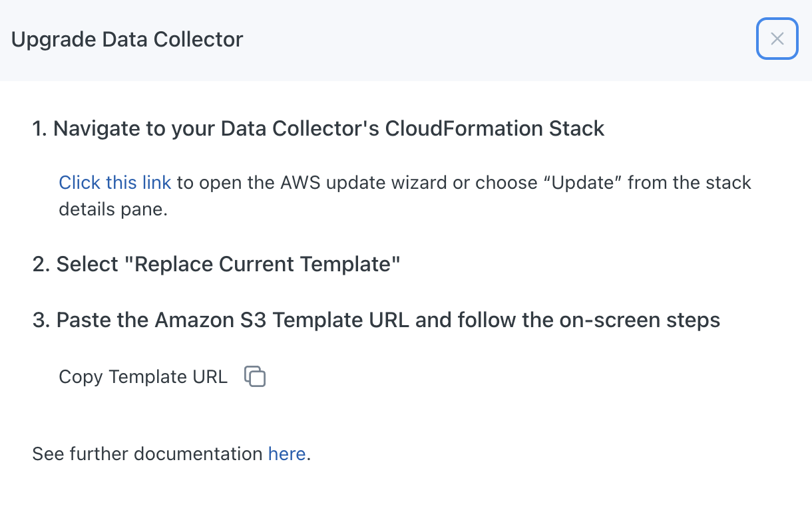Screen dimensions: 812x508
Task: Click the "Upgrade Data Collector" dialog title
Action: point(127,39)
